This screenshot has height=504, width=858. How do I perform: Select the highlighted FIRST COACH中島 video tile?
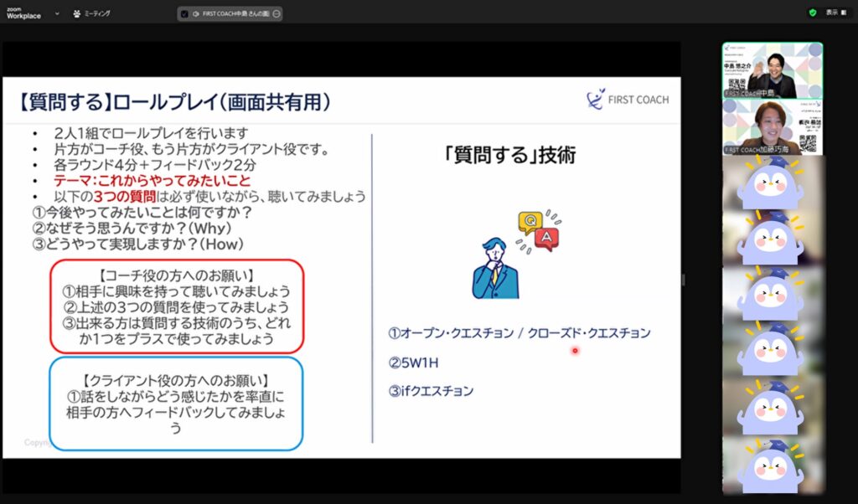(x=772, y=70)
